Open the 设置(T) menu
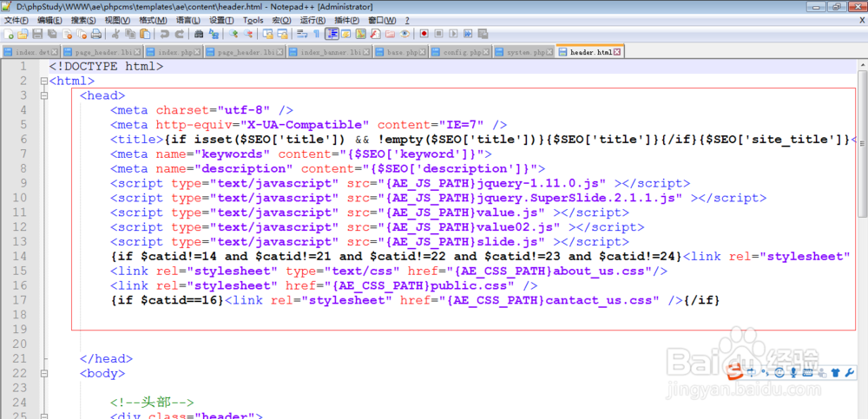Image resolution: width=868 pixels, height=419 pixels. tap(221, 20)
